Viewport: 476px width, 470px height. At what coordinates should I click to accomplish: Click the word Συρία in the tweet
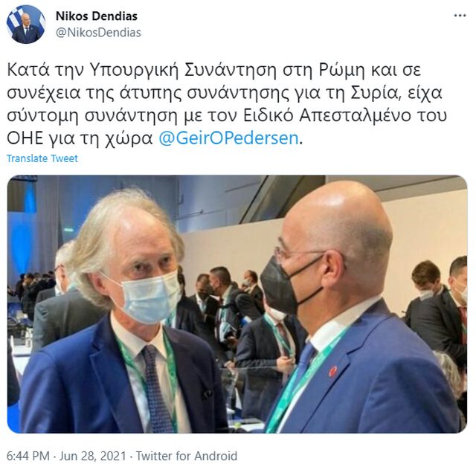coord(375,93)
